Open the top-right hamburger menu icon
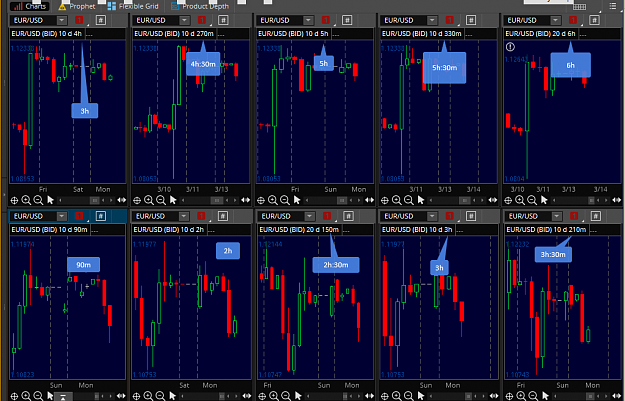The height and width of the screenshot is (401, 625). pyautogui.click(x=613, y=6)
